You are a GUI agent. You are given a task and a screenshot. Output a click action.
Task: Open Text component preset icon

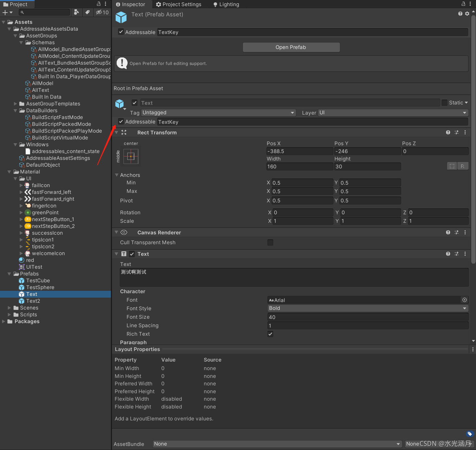coord(457,254)
